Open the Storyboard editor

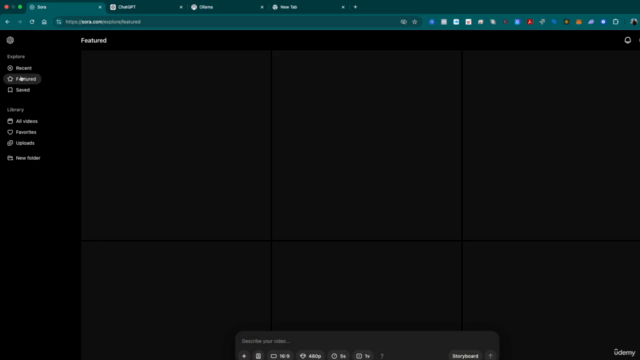[465, 356]
